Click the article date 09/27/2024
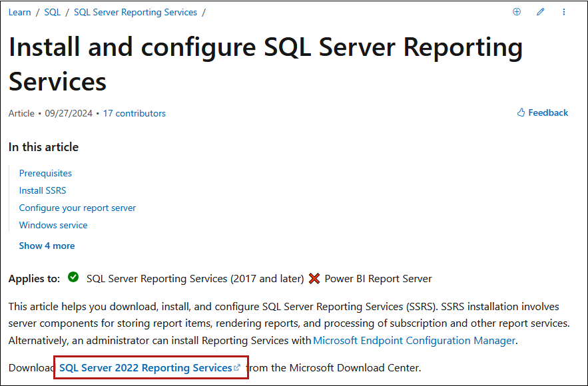The width and height of the screenshot is (588, 386). click(69, 113)
